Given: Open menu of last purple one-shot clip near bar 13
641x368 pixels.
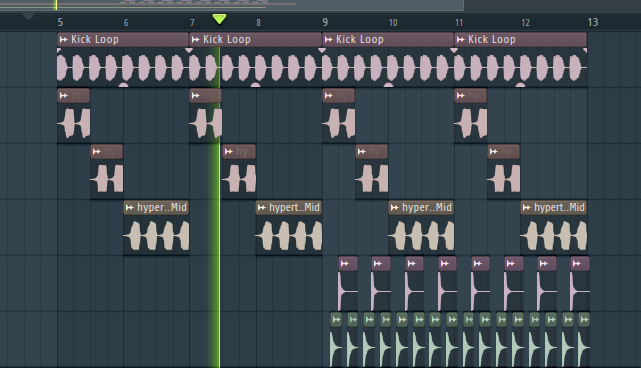Looking at the screenshot, I should 576,264.
